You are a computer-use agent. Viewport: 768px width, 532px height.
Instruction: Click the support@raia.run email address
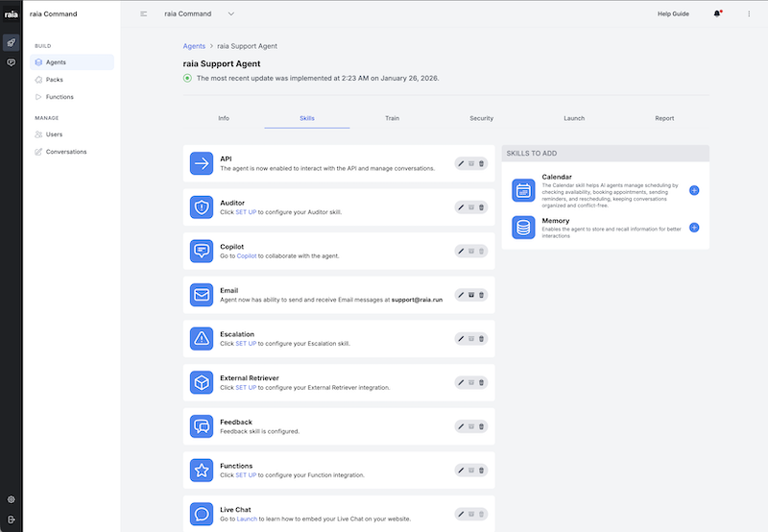[x=417, y=300]
